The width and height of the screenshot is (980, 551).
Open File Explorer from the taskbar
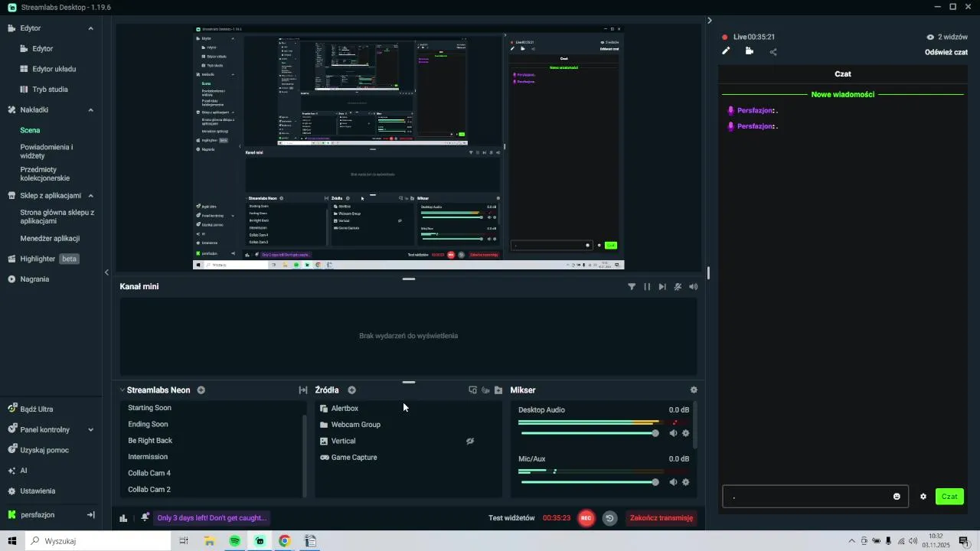click(209, 541)
